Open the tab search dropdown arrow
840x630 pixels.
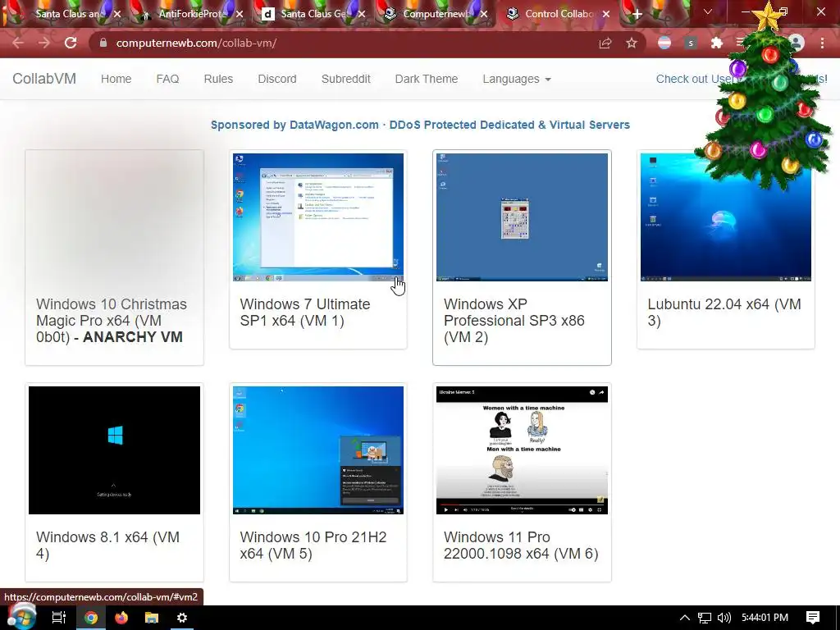(708, 11)
